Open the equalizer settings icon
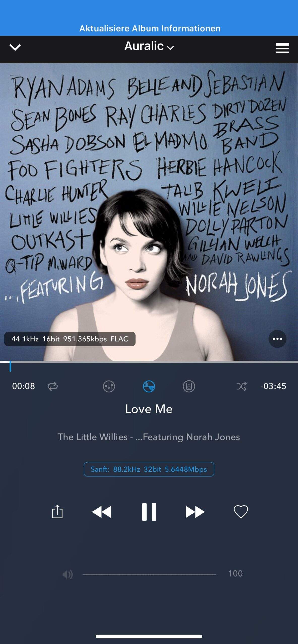This screenshot has width=298, height=644. 109,386
